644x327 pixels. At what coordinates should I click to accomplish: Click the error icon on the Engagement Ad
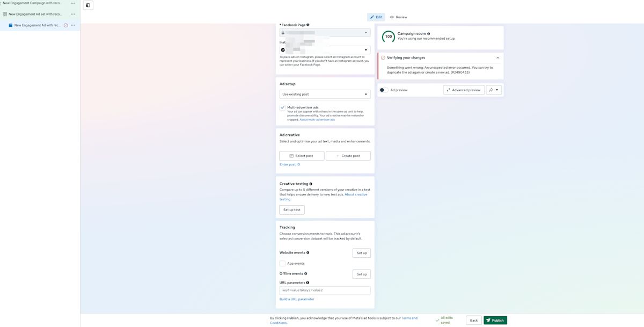click(66, 25)
